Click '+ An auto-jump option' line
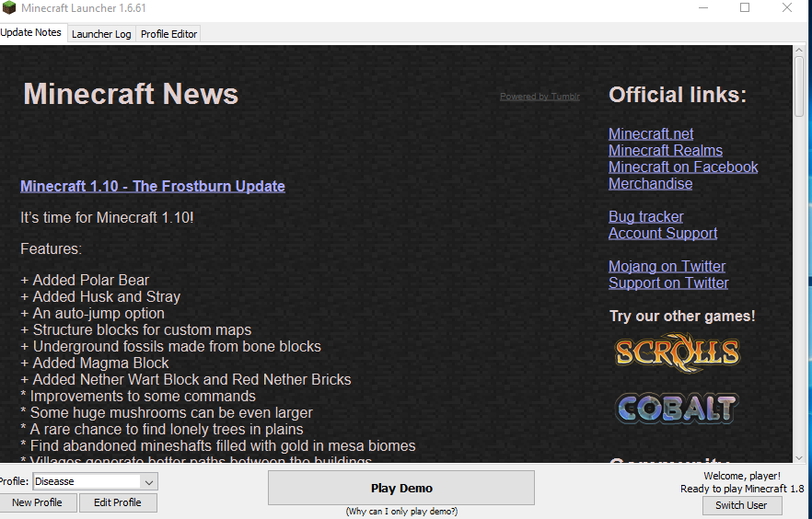 click(93, 313)
